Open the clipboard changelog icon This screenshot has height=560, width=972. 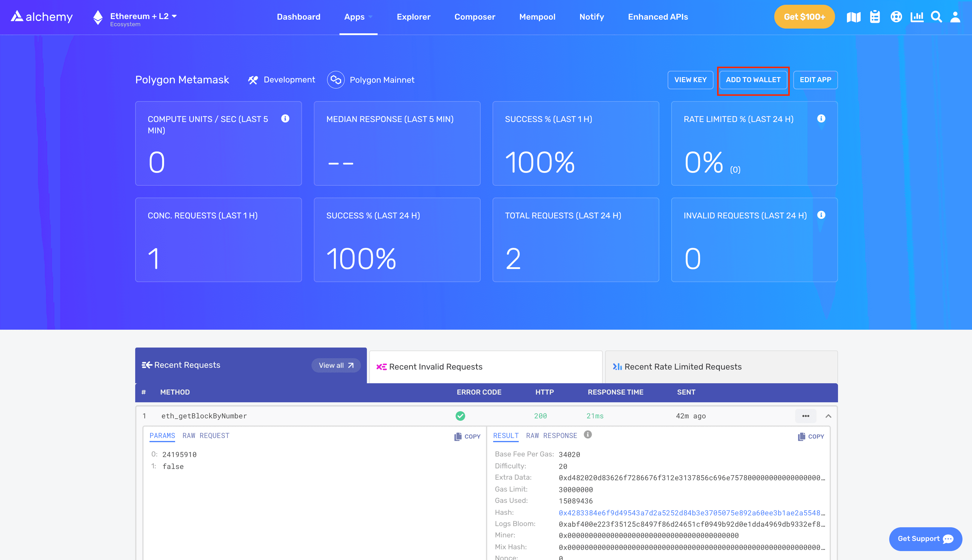[875, 17]
